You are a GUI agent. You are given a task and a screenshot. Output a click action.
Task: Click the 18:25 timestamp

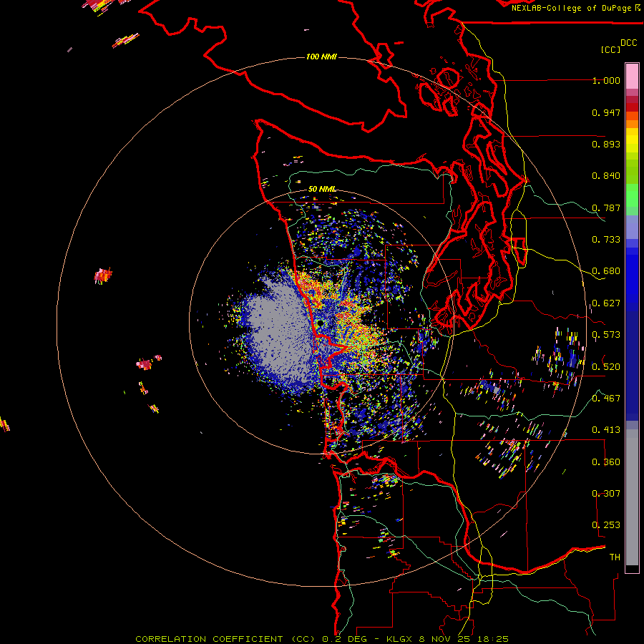click(x=493, y=639)
